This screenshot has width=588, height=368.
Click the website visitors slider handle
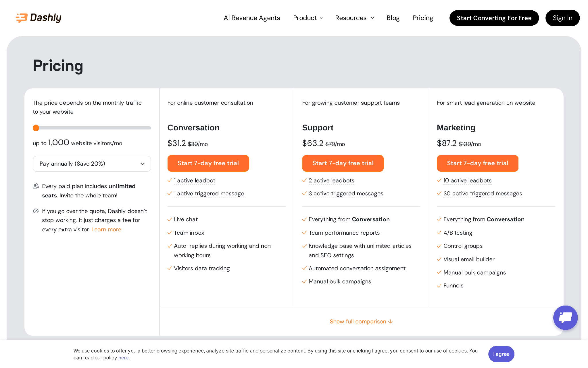coord(36,128)
